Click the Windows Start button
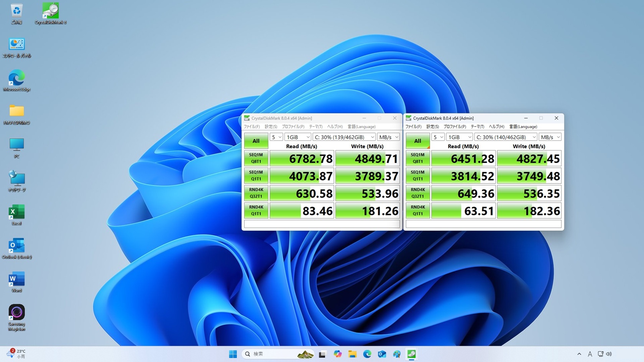Viewport: 644px width, 362px height. (x=233, y=354)
